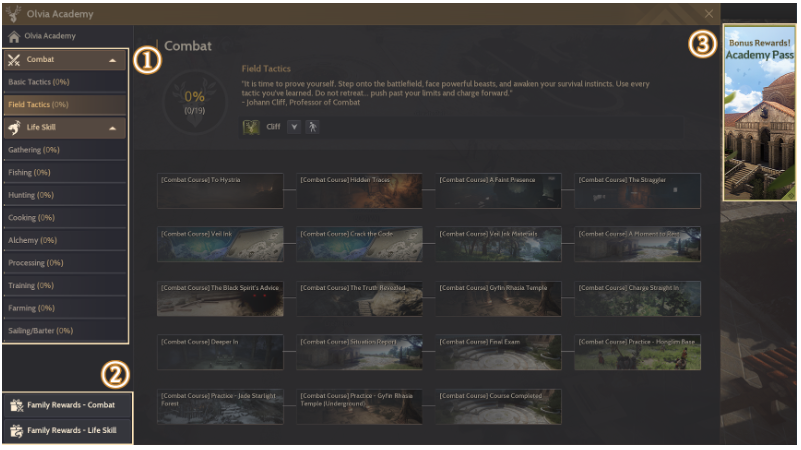Click the Academy Pass bonus rewards banner
The width and height of the screenshot is (801, 450).
pos(760,112)
